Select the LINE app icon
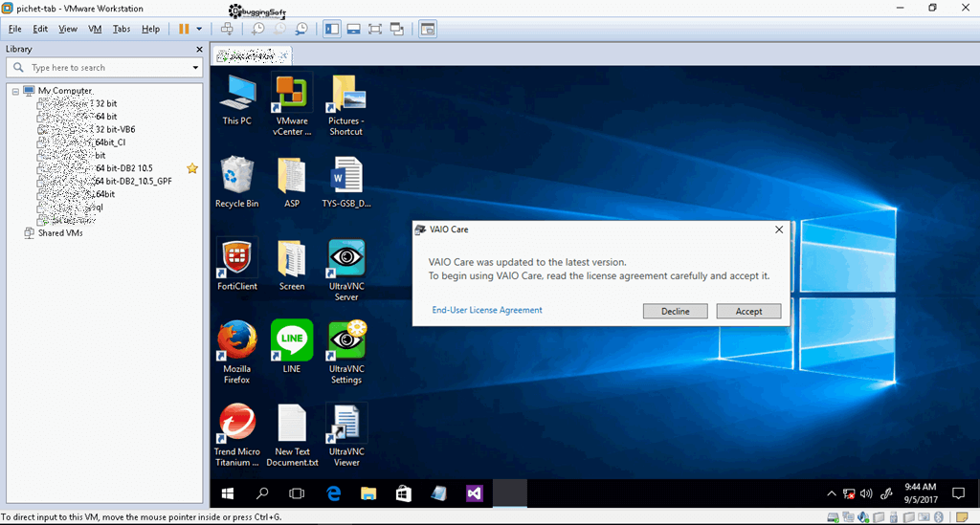Image resolution: width=980 pixels, height=525 pixels. (x=292, y=347)
